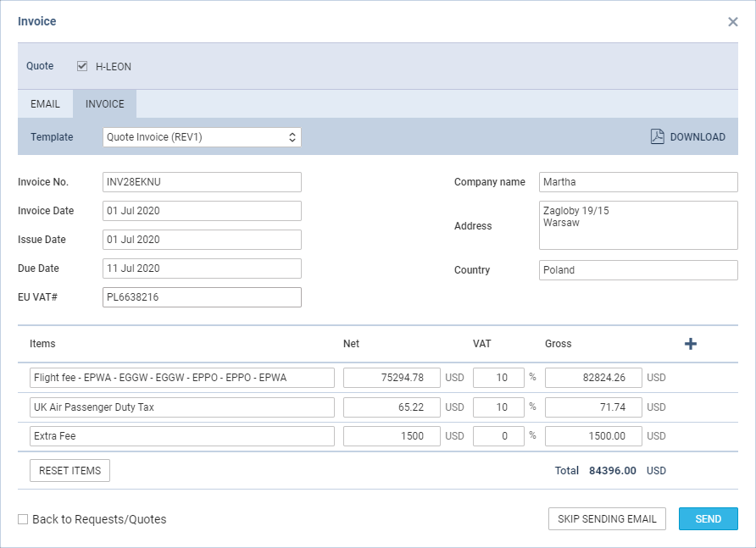Edit the UK Air Passenger Duty Tax item name
The width and height of the screenshot is (756, 548).
click(x=181, y=407)
